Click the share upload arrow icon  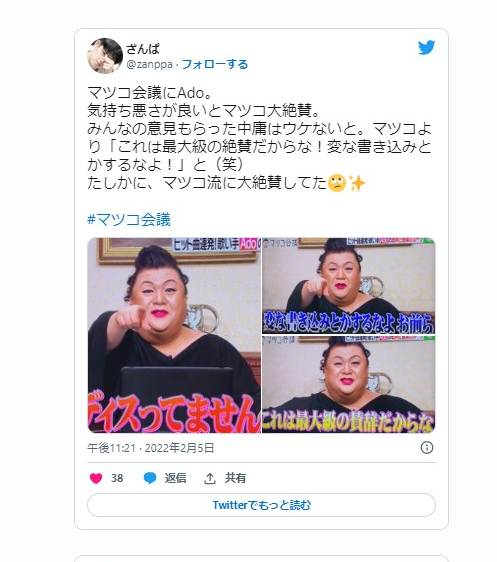210,478
